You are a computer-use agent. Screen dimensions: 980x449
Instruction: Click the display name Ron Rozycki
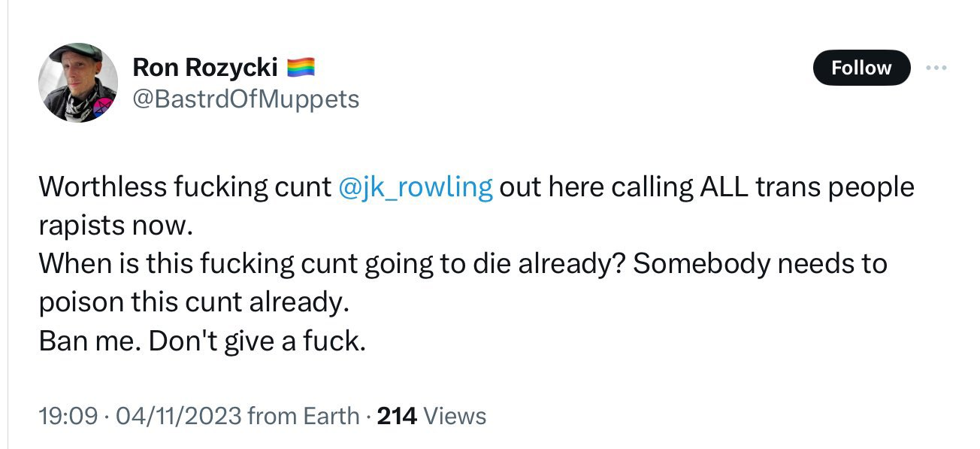click(204, 68)
